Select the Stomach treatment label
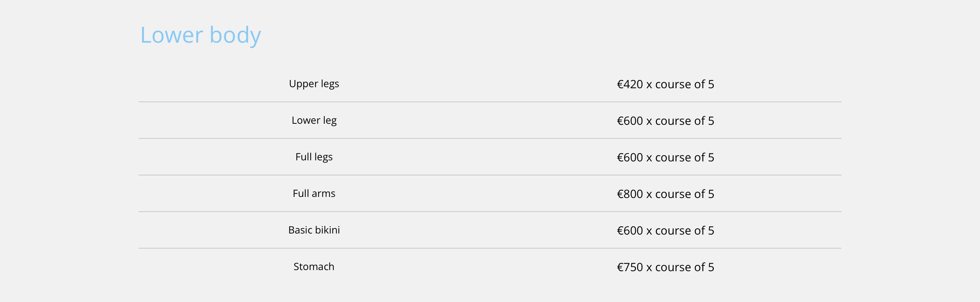The height and width of the screenshot is (302, 980). 314,266
